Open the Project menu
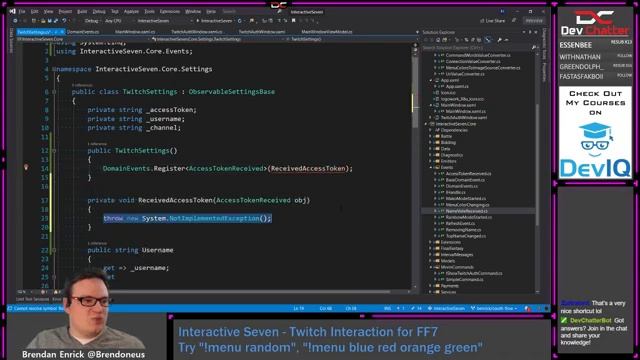This screenshot has width=640, height=360. [65, 12]
